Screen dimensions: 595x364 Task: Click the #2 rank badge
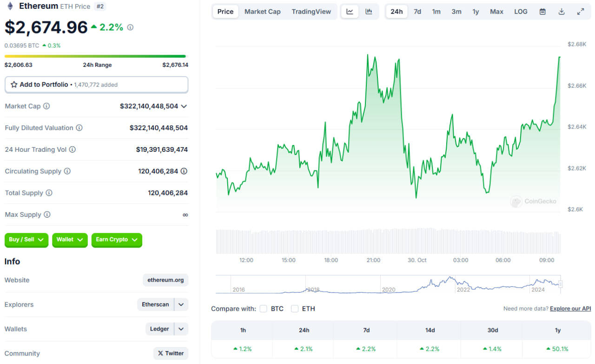click(99, 6)
